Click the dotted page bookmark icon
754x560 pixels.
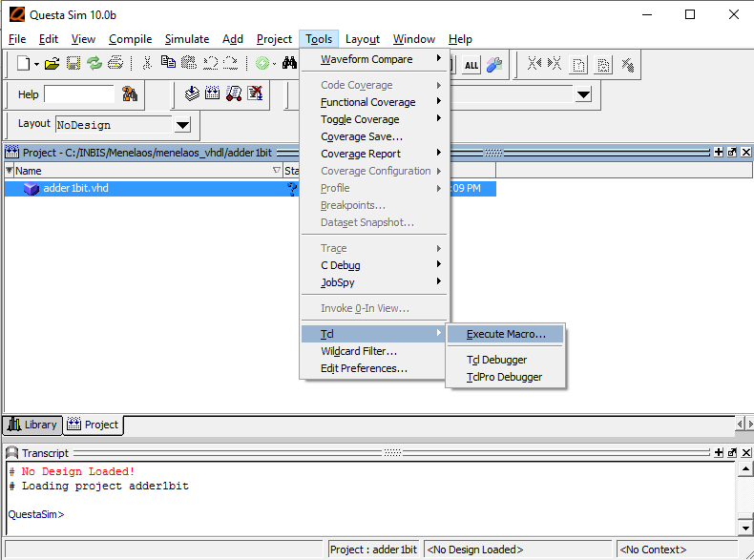[578, 65]
